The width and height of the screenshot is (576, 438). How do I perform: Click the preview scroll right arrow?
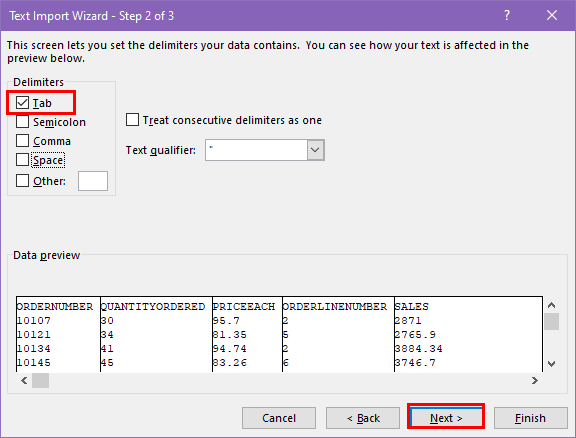(x=535, y=380)
